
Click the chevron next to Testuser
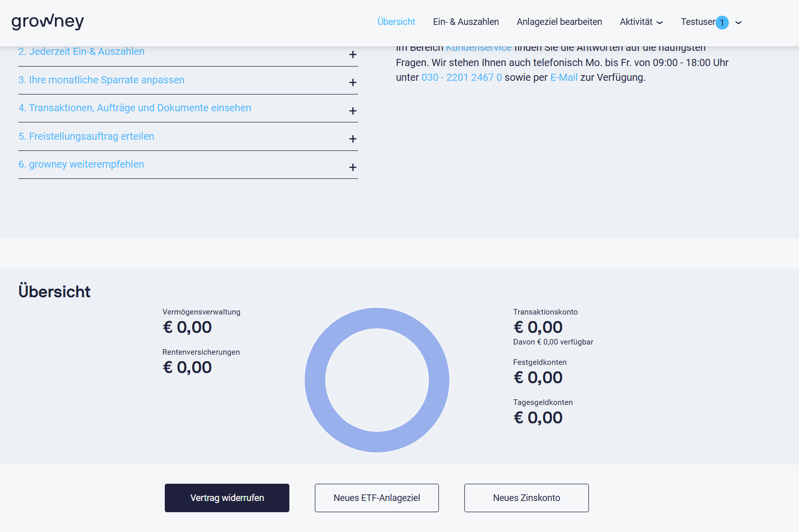pyautogui.click(x=738, y=22)
